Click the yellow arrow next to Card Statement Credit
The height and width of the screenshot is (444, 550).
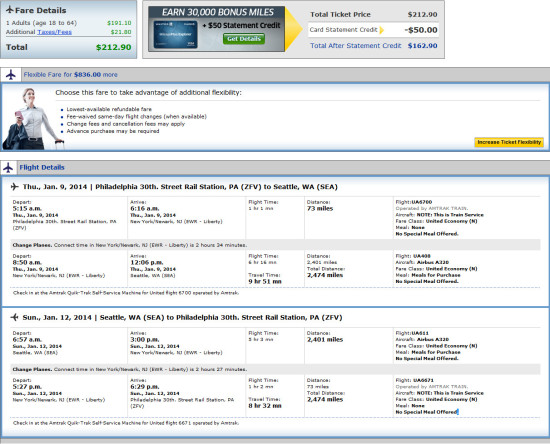click(x=382, y=30)
